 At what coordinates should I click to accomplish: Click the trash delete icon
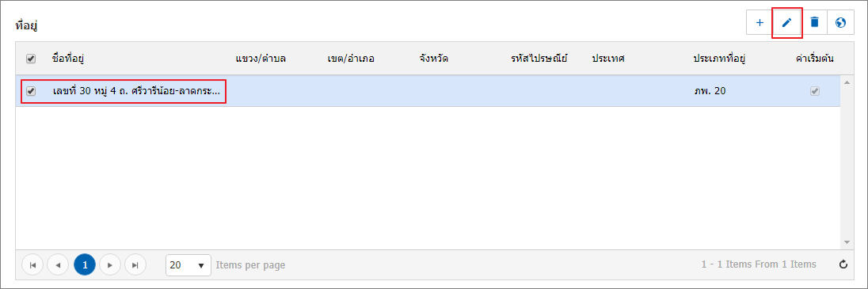pos(814,23)
